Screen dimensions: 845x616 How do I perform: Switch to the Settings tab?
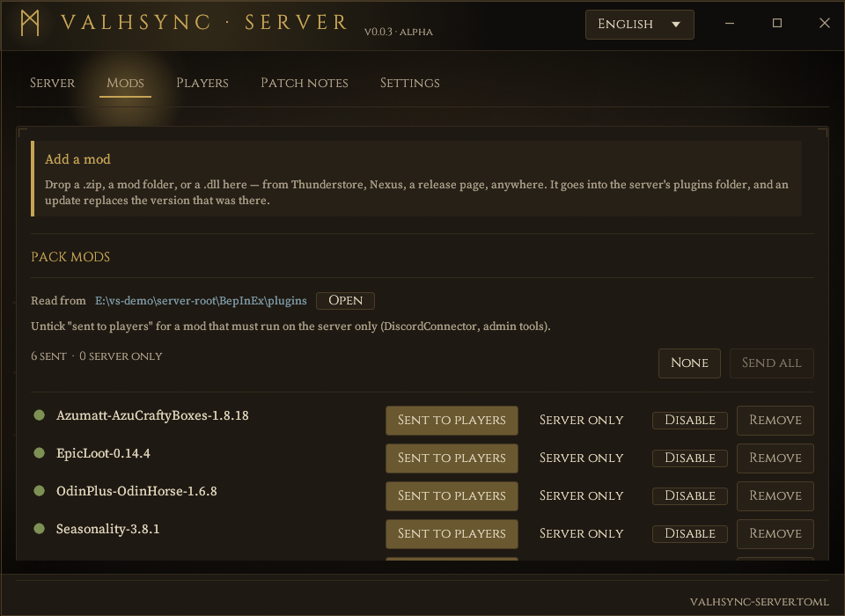[x=409, y=83]
